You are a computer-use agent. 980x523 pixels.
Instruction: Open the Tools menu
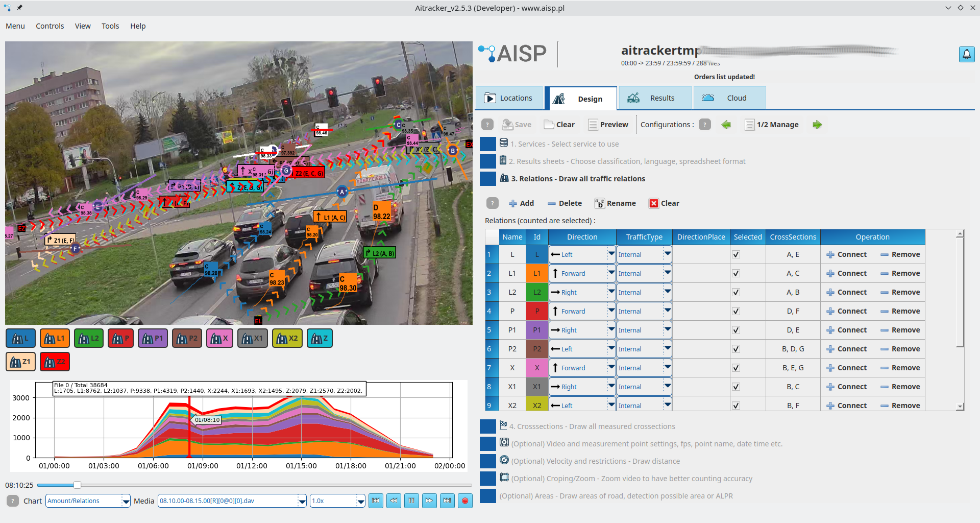[110, 26]
